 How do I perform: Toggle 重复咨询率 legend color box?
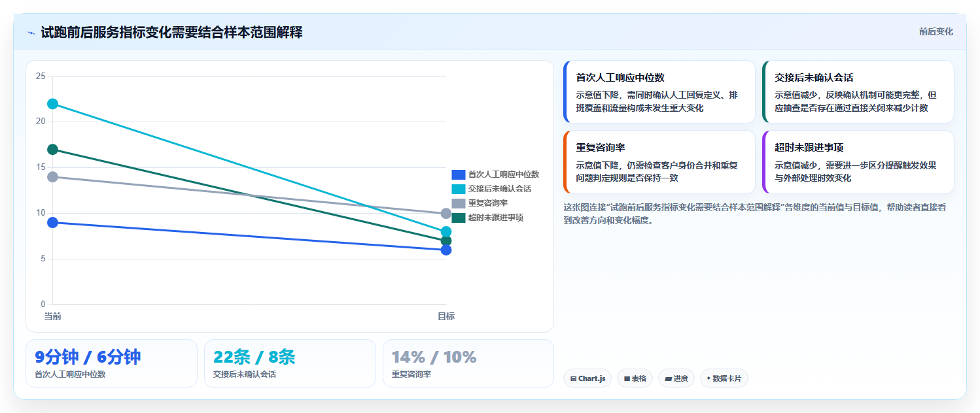(458, 203)
